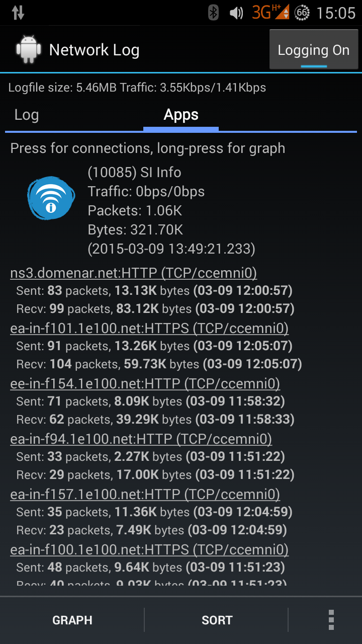
Task: Open the ea-in-f101.1e100.net:HTTPS connection
Action: click(149, 328)
